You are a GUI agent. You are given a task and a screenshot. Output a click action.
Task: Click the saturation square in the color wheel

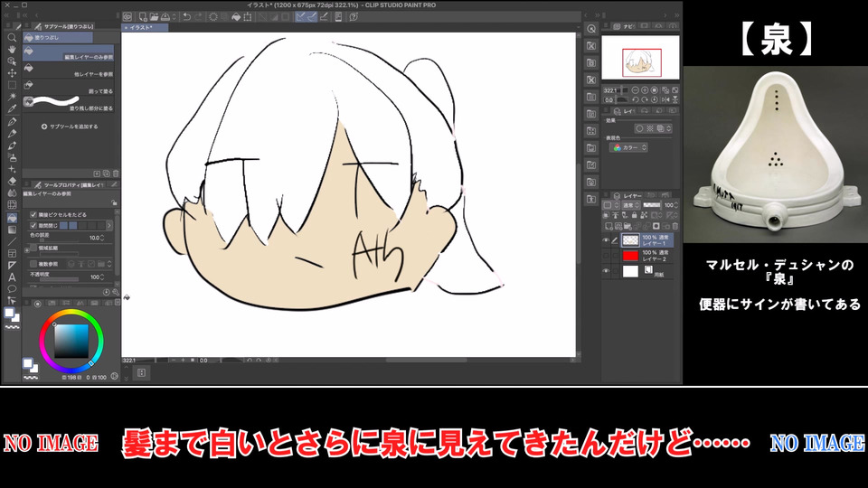point(71,341)
